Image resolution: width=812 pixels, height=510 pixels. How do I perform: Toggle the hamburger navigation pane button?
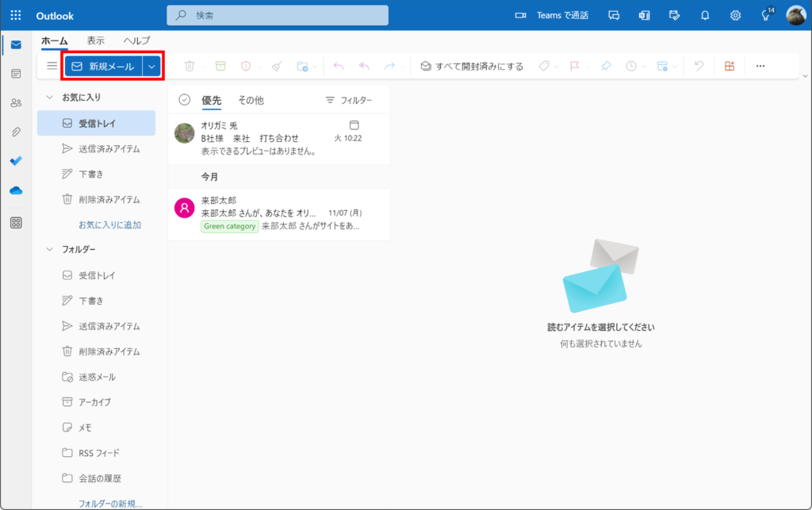[52, 67]
